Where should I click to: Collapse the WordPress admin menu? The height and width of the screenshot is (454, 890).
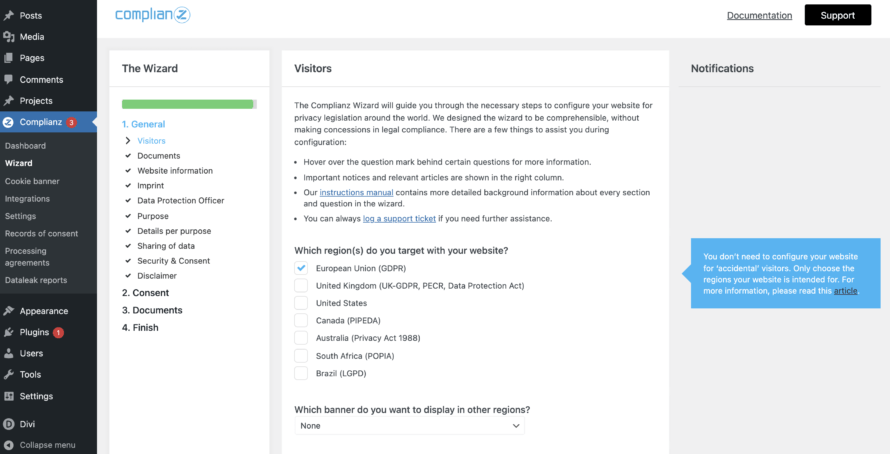tap(46, 445)
